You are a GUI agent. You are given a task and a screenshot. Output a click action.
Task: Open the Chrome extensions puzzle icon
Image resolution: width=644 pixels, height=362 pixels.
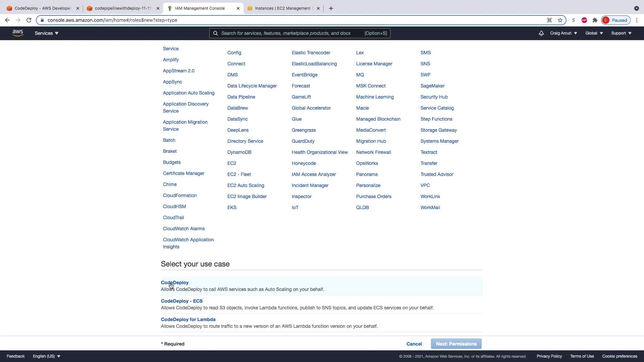595,20
